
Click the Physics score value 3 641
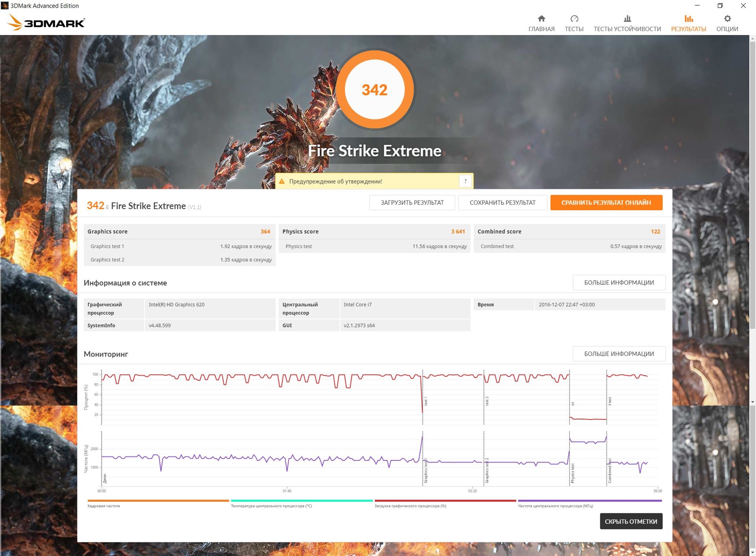pyautogui.click(x=458, y=231)
